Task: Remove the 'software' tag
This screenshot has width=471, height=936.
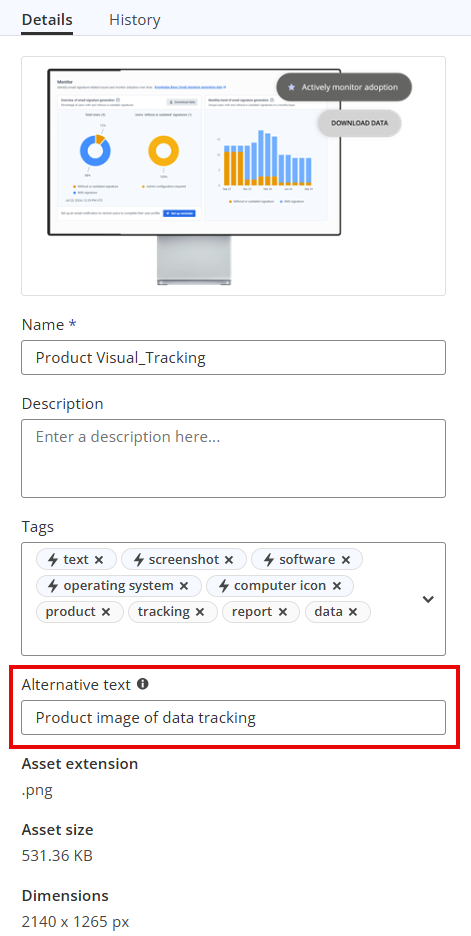Action: pos(345,560)
